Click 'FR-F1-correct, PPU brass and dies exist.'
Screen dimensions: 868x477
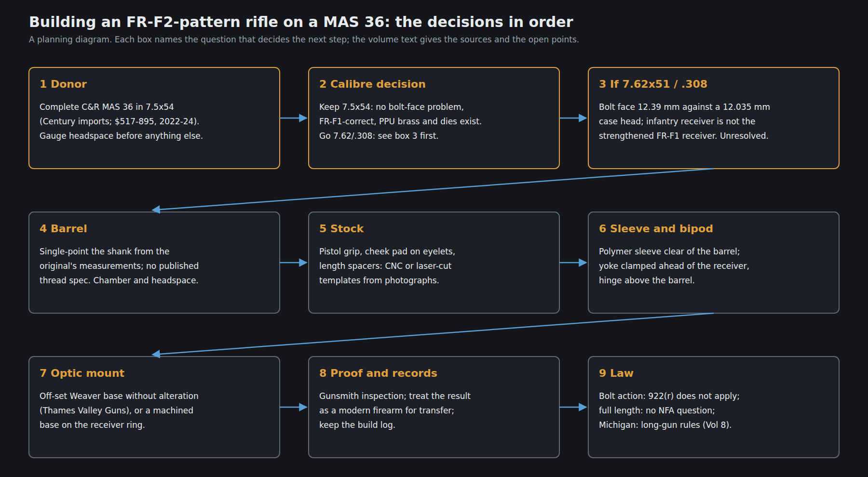(400, 121)
